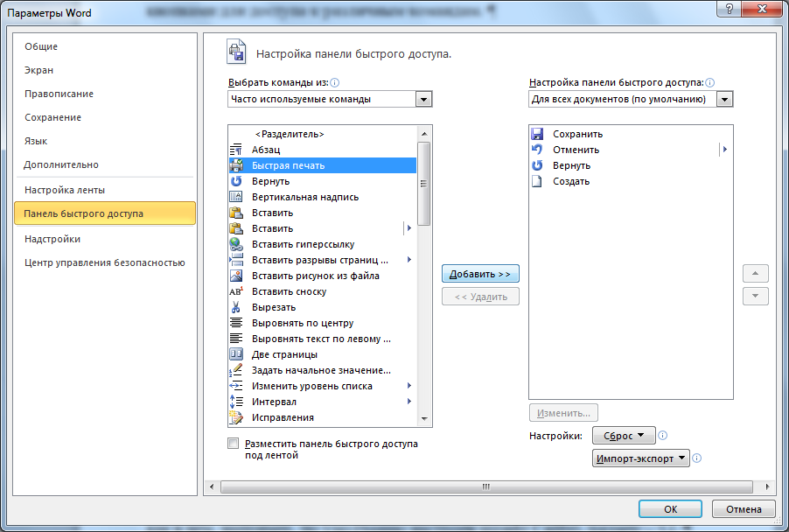Click the commands list scroll down arrow
The width and height of the screenshot is (789, 532).
(x=423, y=419)
